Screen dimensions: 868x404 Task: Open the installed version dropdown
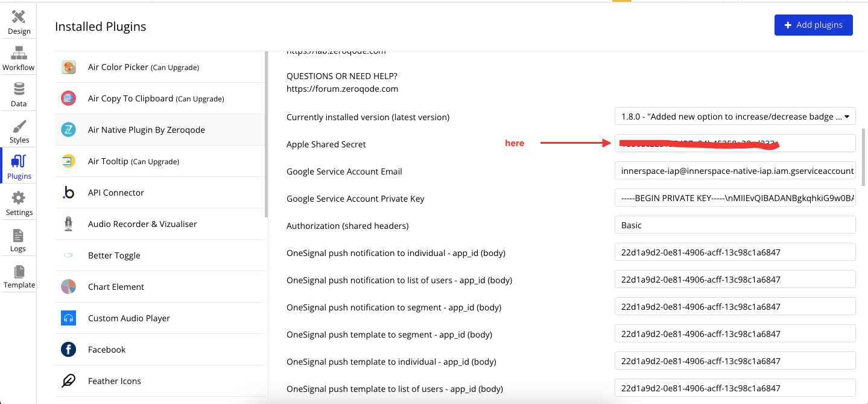(735, 117)
